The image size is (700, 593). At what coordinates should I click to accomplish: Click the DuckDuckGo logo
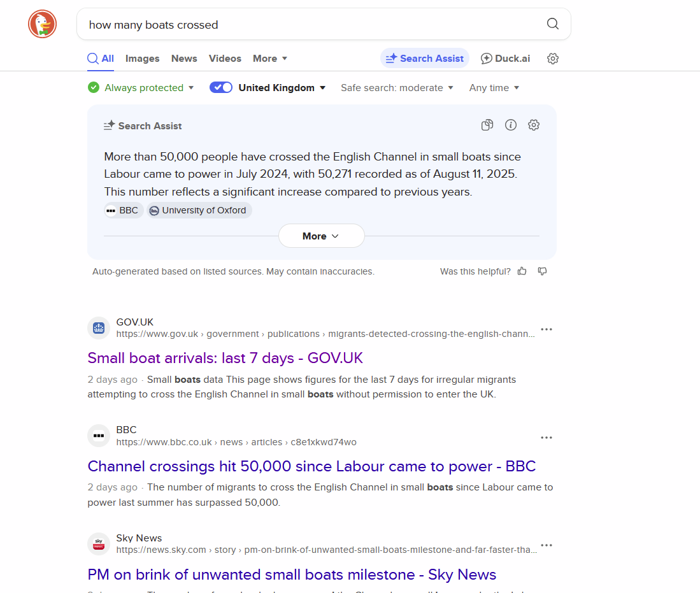tap(42, 24)
